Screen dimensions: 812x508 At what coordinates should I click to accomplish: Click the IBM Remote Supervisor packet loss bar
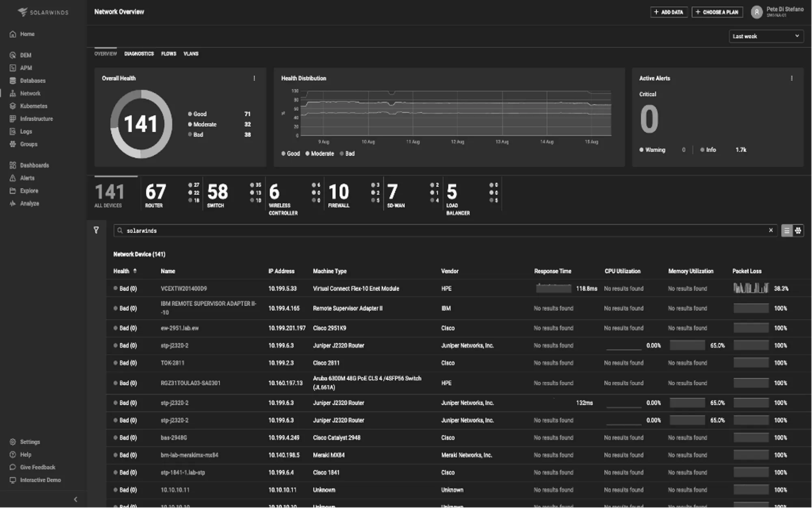coord(751,308)
